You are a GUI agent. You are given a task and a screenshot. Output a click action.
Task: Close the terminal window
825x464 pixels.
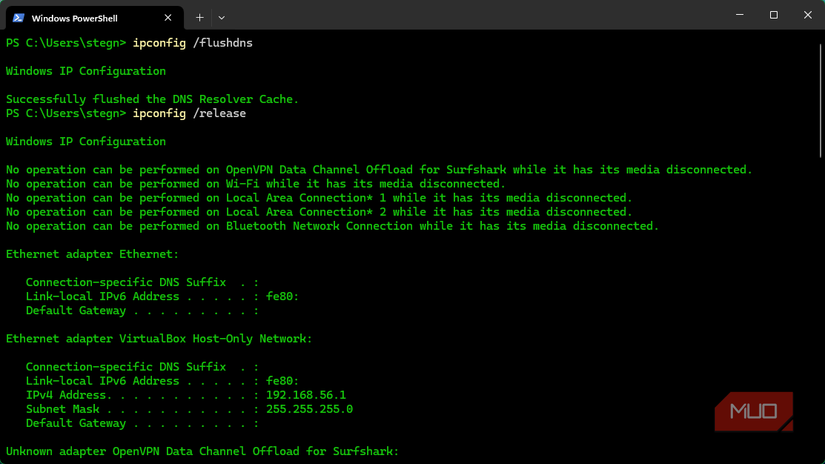pyautogui.click(x=807, y=15)
